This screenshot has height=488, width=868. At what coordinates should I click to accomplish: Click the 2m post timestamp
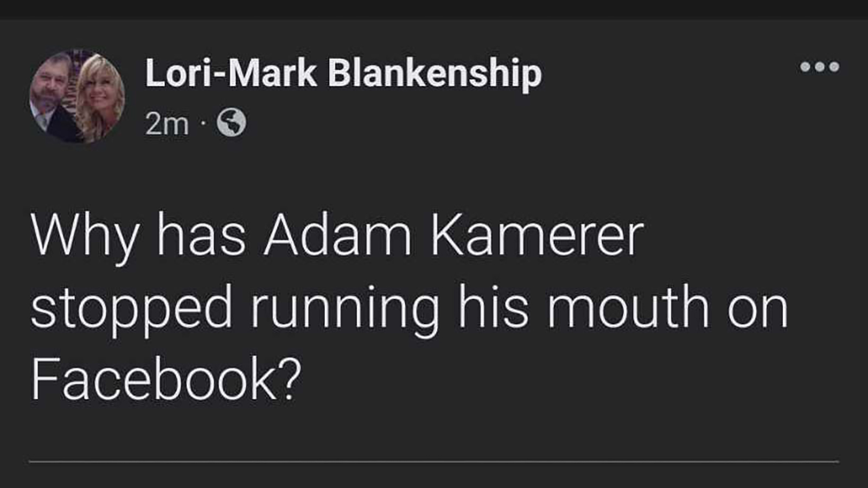(x=167, y=124)
